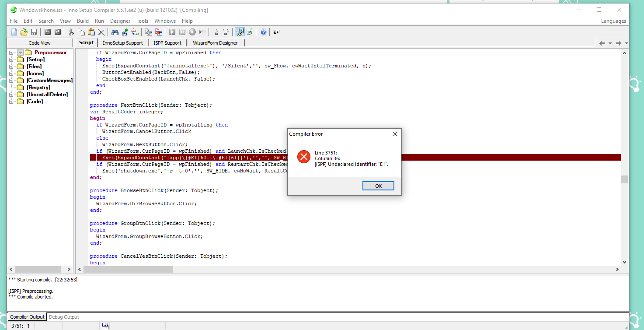This screenshot has width=644, height=330.
Task: Cut selection with the scissors icon
Action: click(71, 32)
